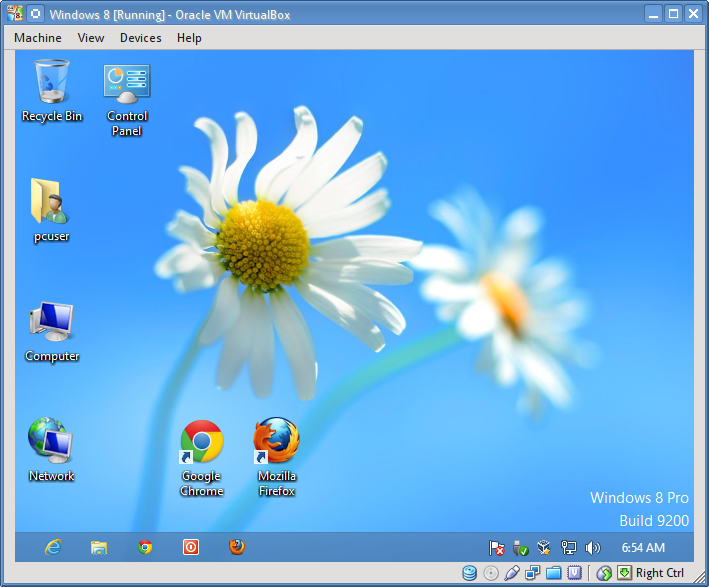709x587 pixels.
Task: Select the Computer desktop icon
Action: coord(51,322)
